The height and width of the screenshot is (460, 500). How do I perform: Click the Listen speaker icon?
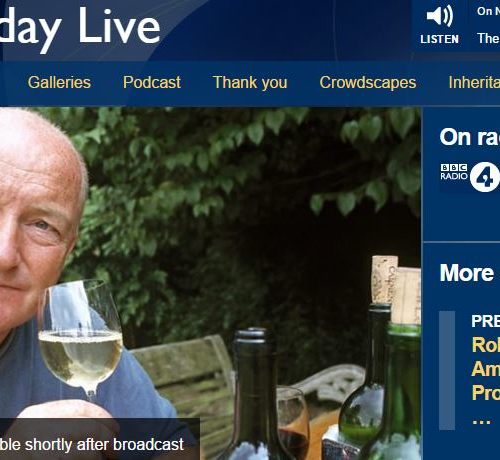click(440, 16)
